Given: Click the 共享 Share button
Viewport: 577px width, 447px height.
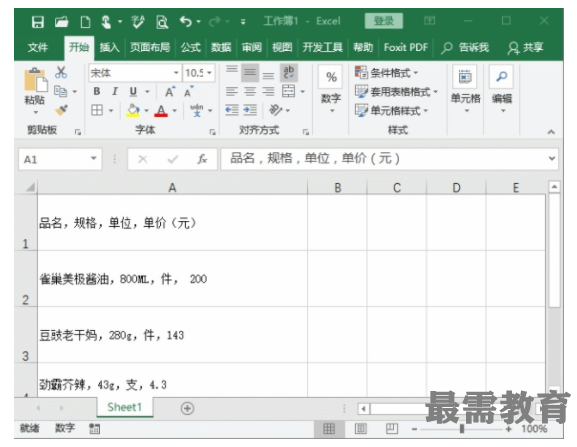Looking at the screenshot, I should [525, 47].
